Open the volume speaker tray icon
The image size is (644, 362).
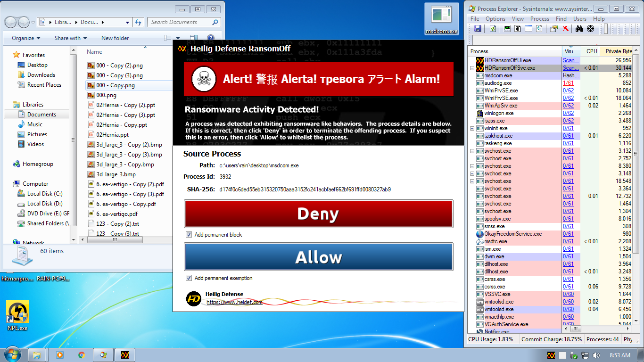click(596, 355)
